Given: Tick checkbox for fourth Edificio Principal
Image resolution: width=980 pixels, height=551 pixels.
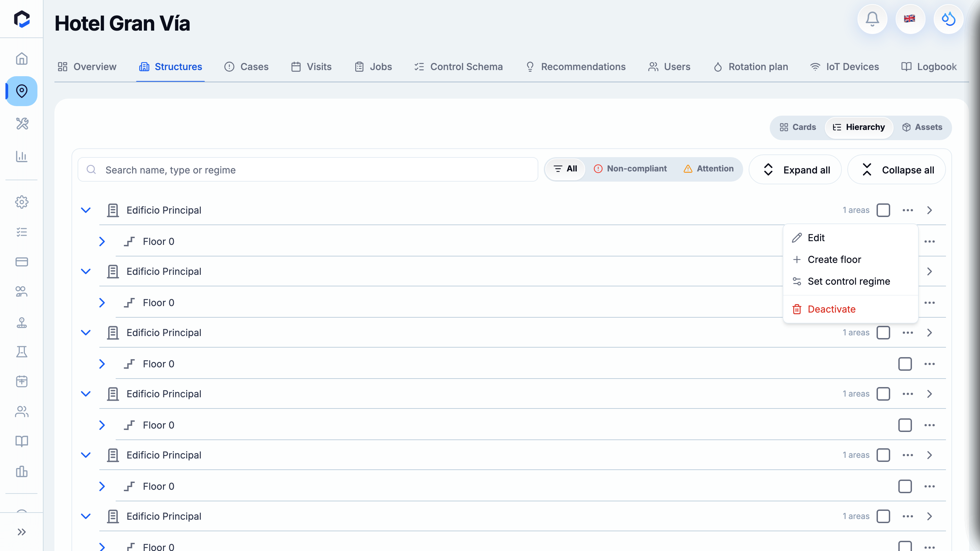Looking at the screenshot, I should coord(883,394).
